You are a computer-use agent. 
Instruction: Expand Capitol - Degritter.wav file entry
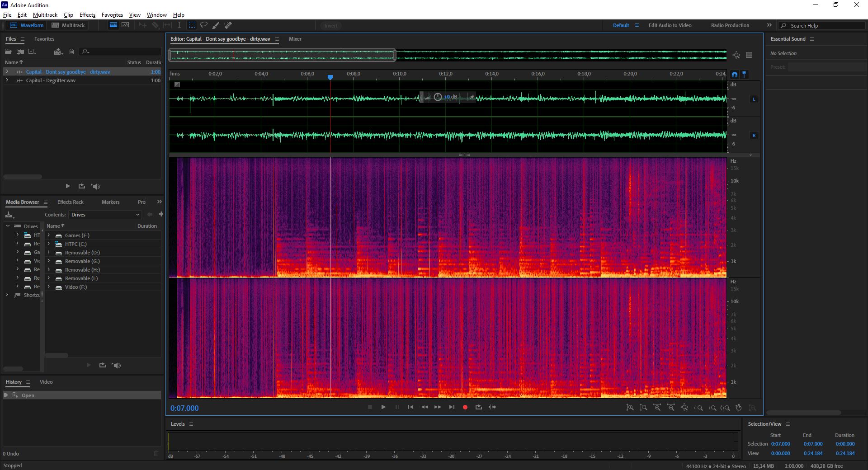pyautogui.click(x=7, y=80)
